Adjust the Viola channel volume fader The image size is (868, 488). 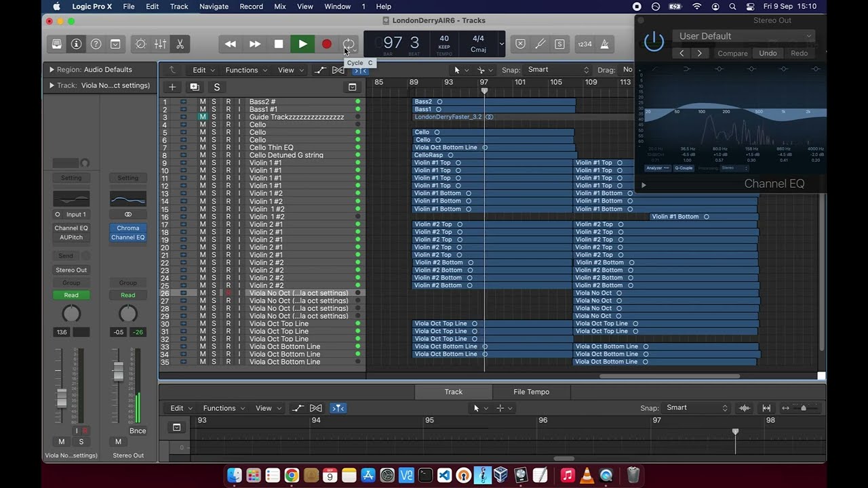pos(61,398)
